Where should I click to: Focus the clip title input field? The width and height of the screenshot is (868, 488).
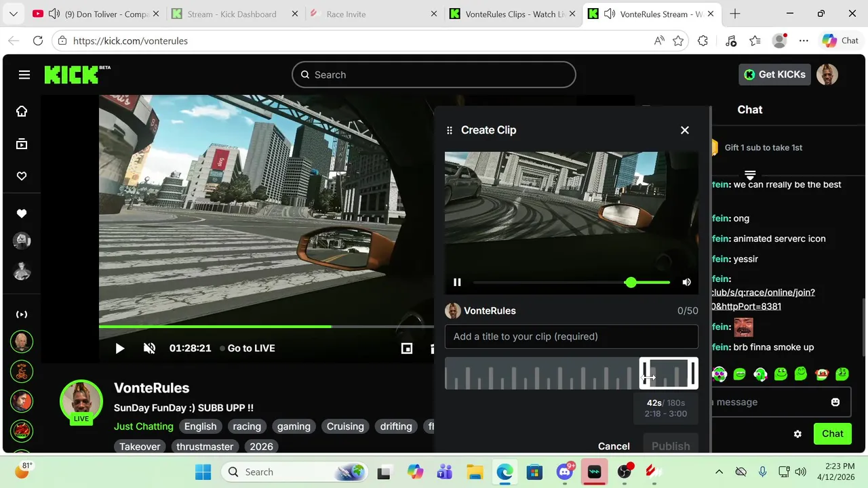(571, 336)
